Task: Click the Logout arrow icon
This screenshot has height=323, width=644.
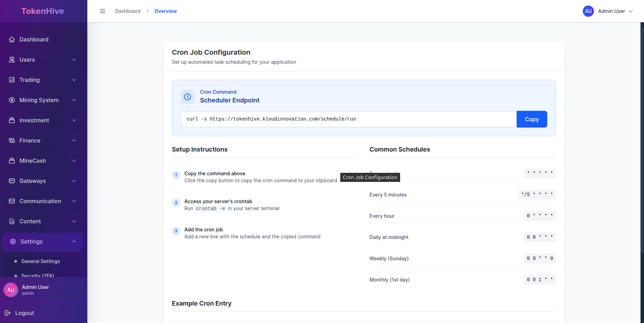Action: pos(8,313)
